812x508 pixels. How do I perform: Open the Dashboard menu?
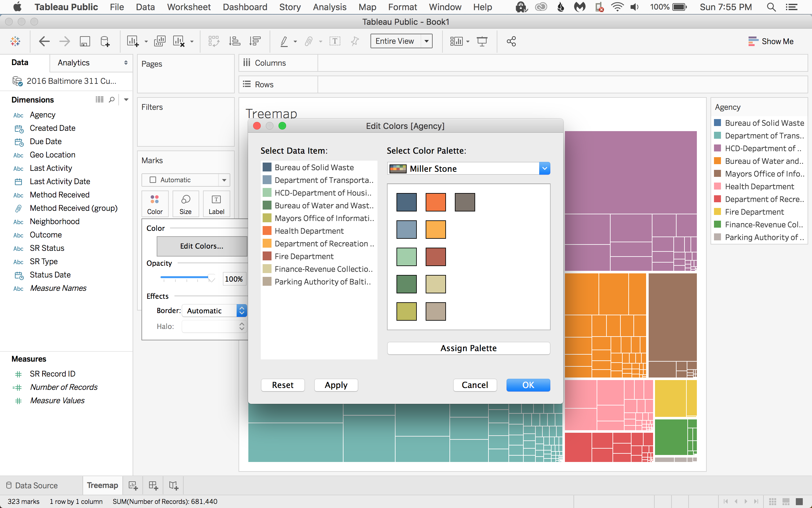click(x=245, y=7)
